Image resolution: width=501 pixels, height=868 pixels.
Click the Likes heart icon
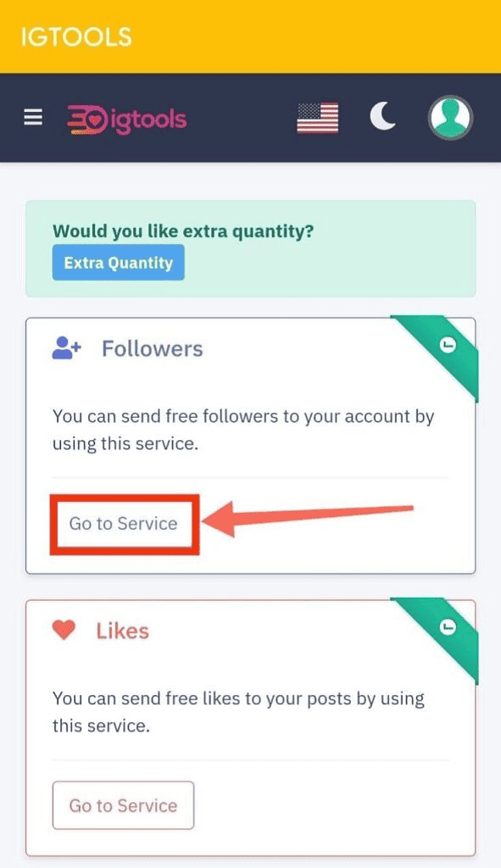click(64, 630)
